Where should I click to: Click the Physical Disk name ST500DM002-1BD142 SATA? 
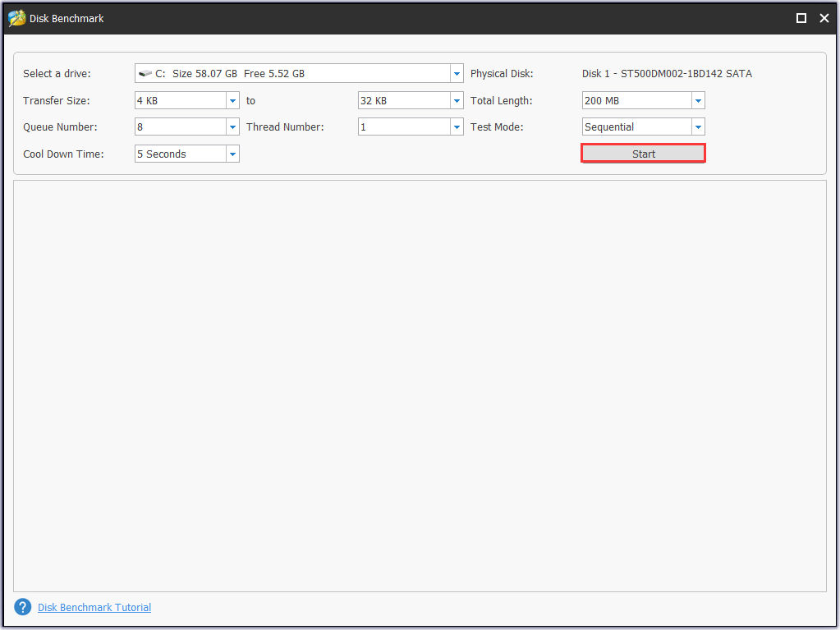click(667, 73)
